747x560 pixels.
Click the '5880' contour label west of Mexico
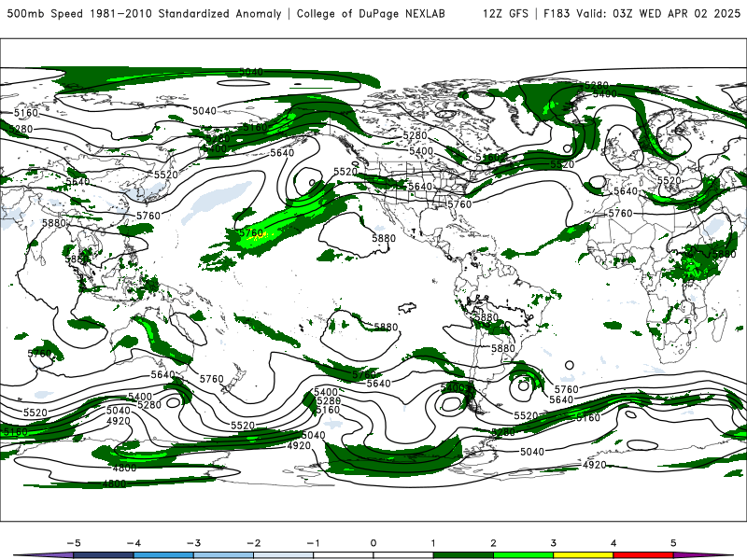pyautogui.click(x=384, y=238)
